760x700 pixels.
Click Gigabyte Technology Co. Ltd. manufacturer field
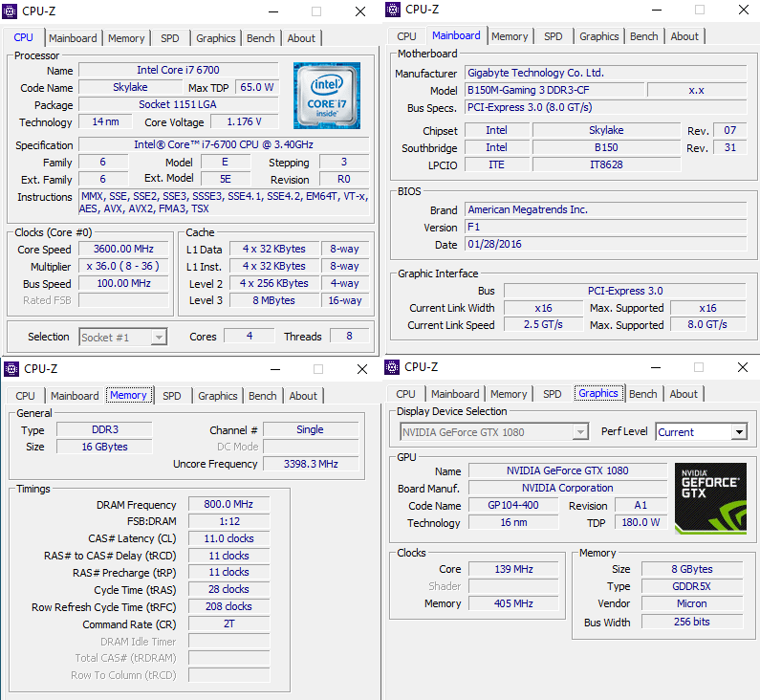(606, 73)
